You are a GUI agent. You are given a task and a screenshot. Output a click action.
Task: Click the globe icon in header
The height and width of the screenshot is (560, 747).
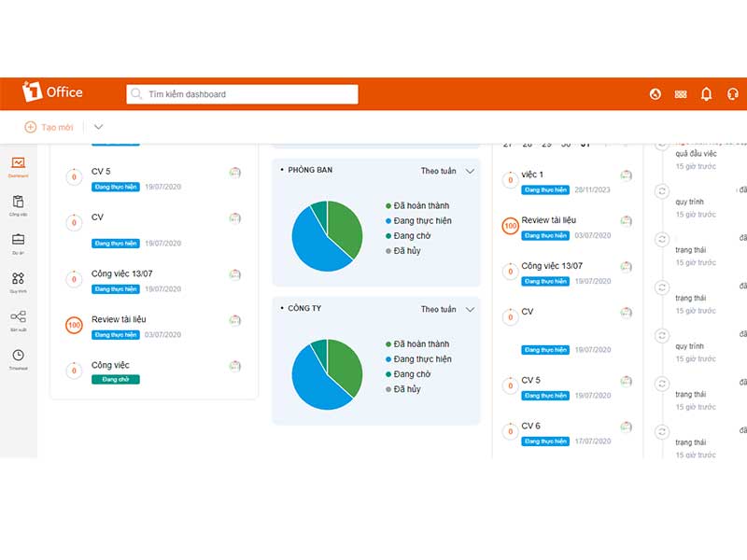pyautogui.click(x=655, y=94)
